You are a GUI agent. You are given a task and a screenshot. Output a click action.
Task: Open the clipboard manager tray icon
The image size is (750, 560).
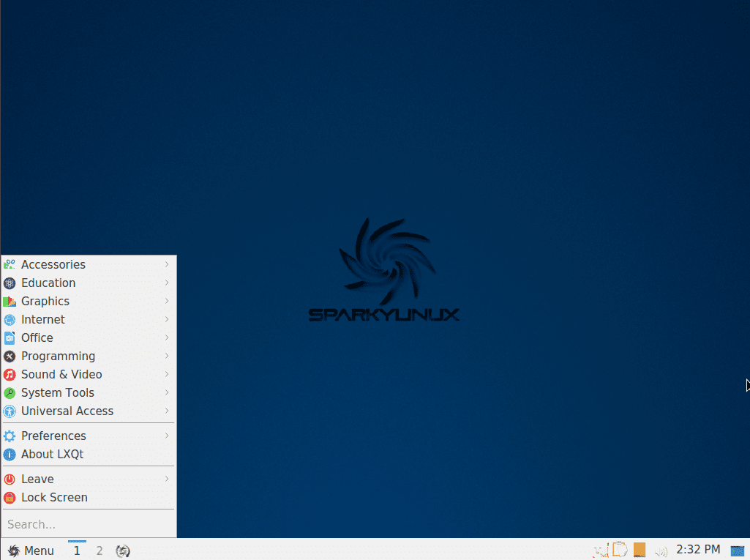[x=620, y=549]
